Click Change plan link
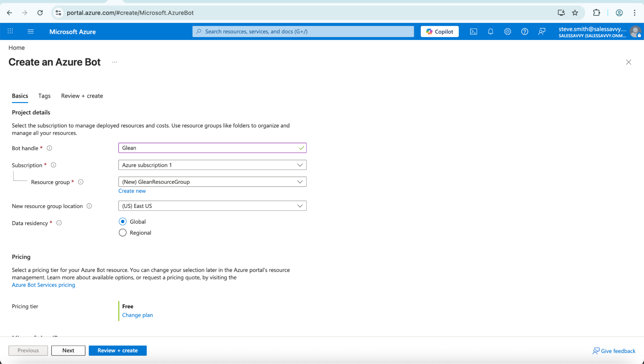 click(138, 315)
